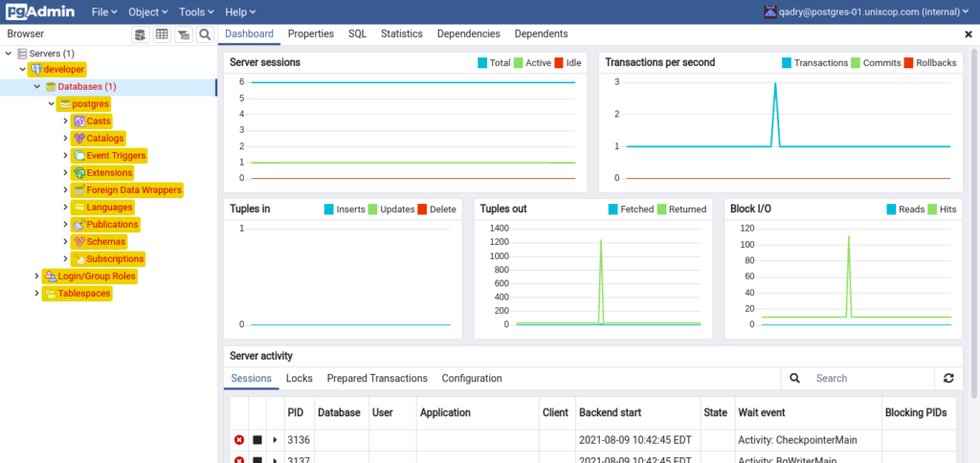Click the Foreign Data Wrappers icon
Screen dimensions: 980x463
coord(79,190)
